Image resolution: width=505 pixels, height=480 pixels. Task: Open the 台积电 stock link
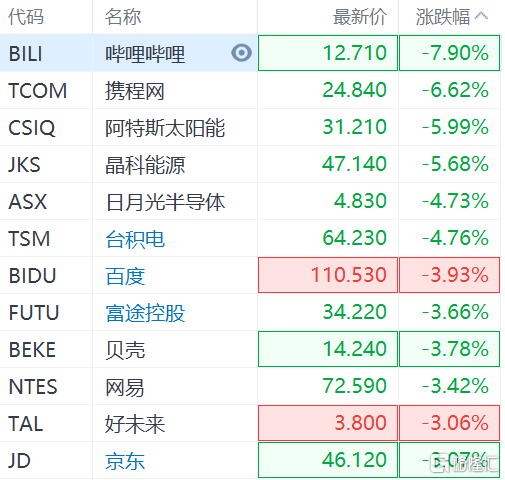135,239
